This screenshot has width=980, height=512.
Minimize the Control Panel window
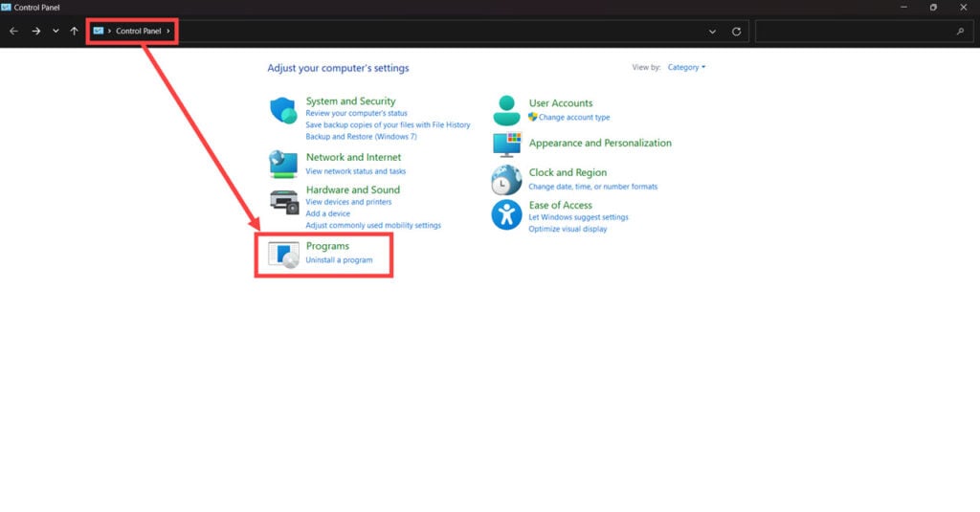[x=903, y=8]
